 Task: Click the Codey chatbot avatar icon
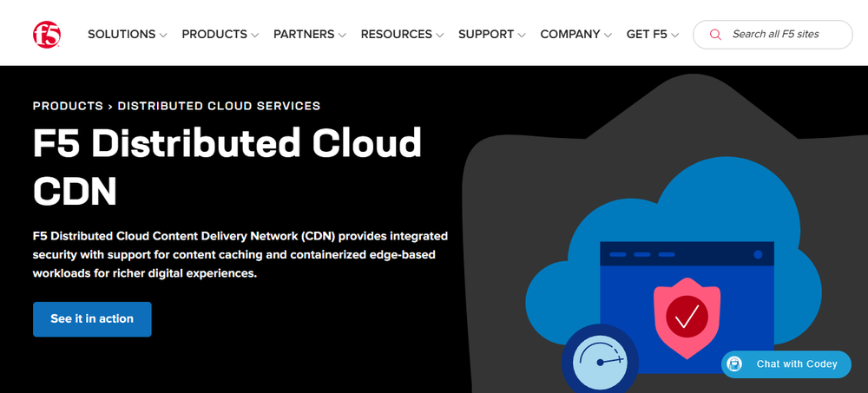click(735, 364)
